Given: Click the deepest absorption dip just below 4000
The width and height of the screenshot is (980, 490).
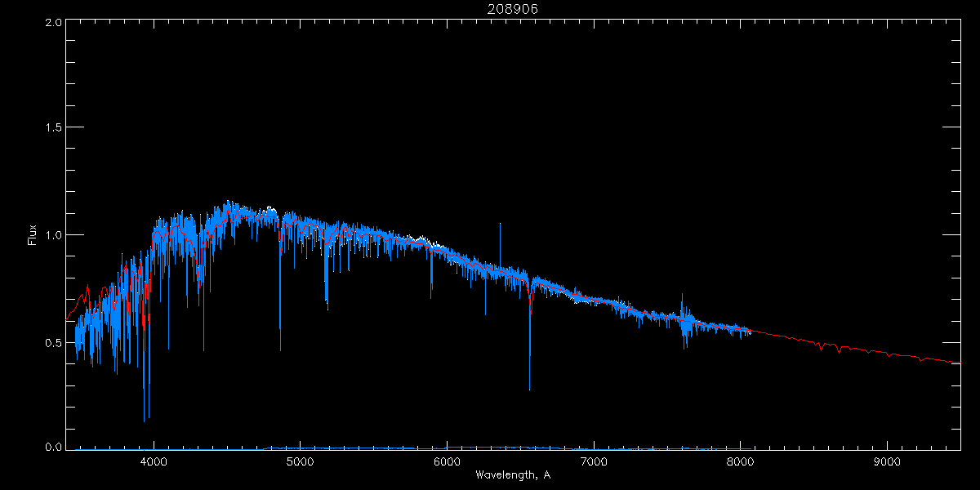Looking at the screenshot, I should coord(145,420).
